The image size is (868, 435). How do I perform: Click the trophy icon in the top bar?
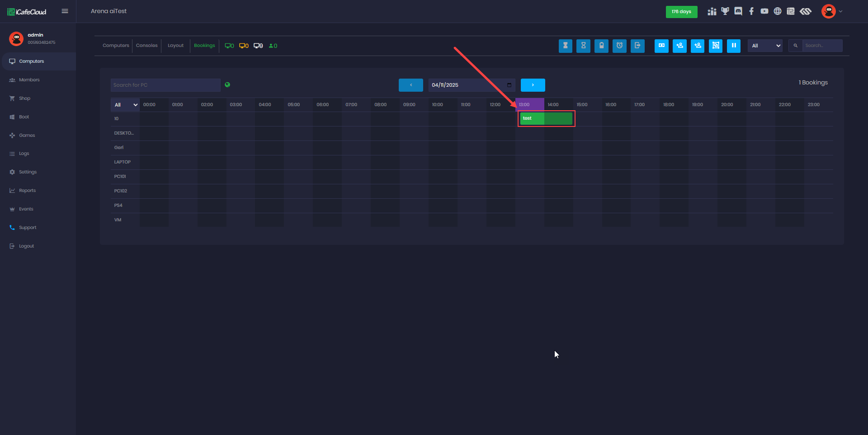pyautogui.click(x=725, y=11)
